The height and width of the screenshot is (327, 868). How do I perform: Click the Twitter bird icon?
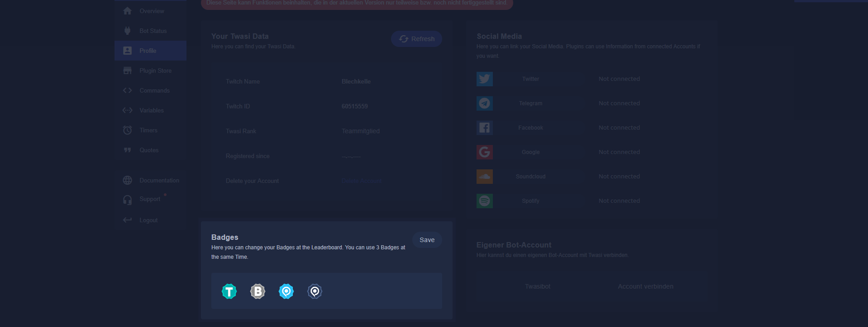point(485,79)
